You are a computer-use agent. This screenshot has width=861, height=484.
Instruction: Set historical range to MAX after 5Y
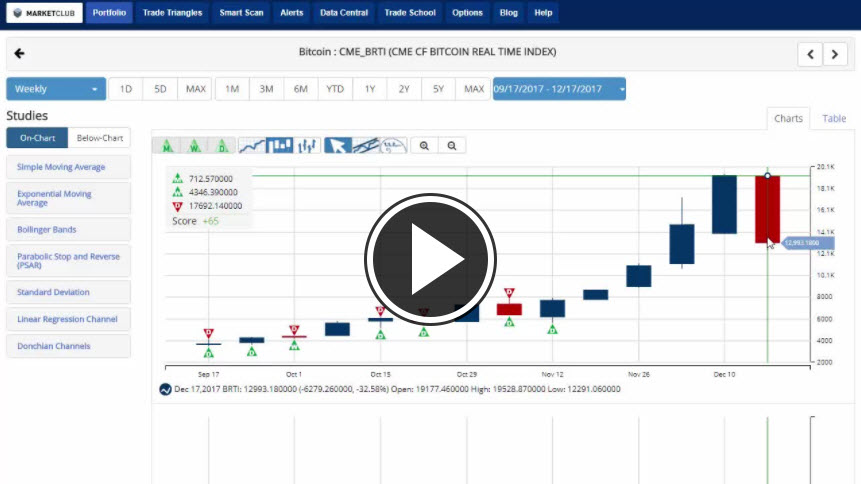(x=473, y=89)
